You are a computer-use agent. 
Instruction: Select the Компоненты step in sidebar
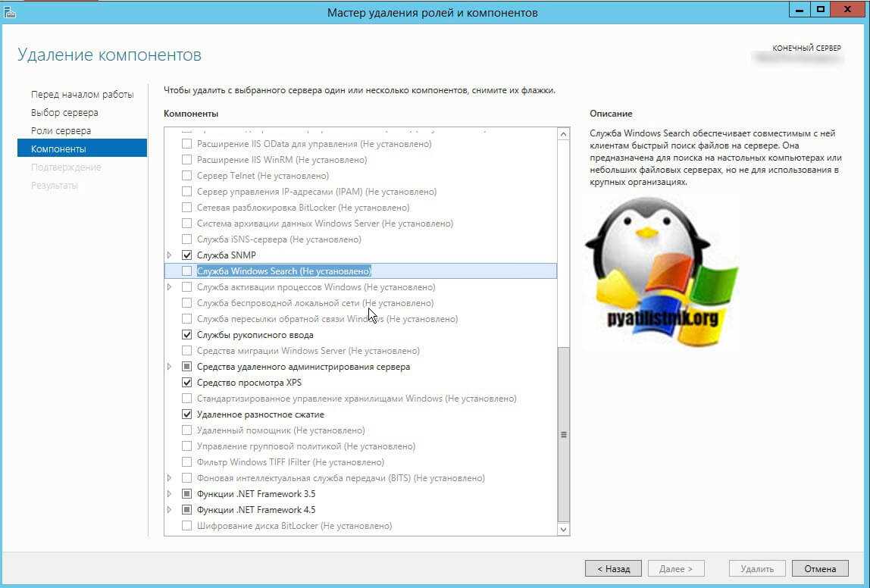tap(82, 149)
